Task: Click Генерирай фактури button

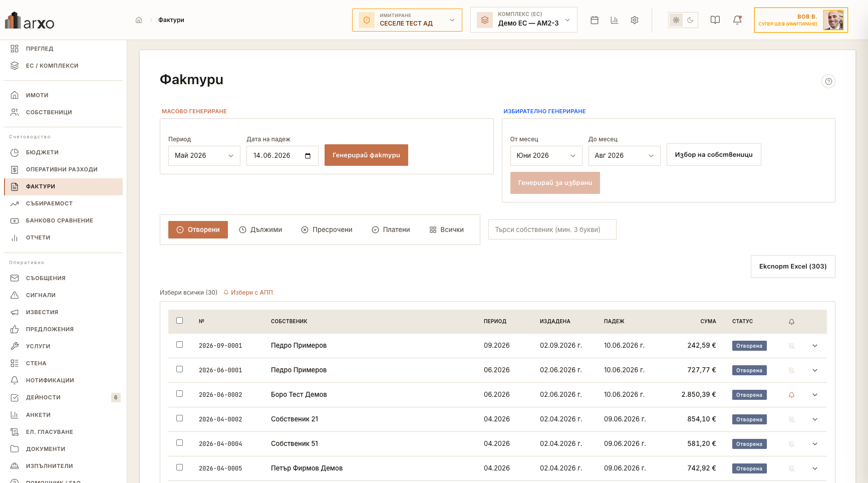Action: coord(366,155)
